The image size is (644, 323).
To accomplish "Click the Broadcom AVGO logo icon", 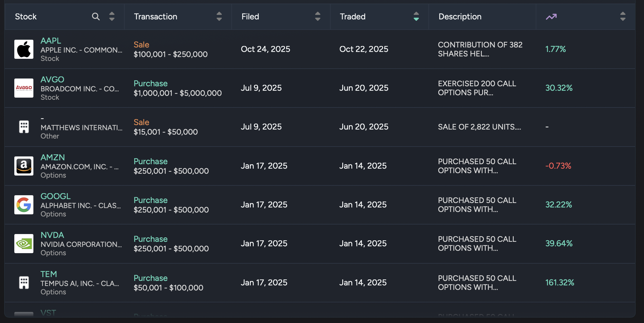I will [24, 88].
